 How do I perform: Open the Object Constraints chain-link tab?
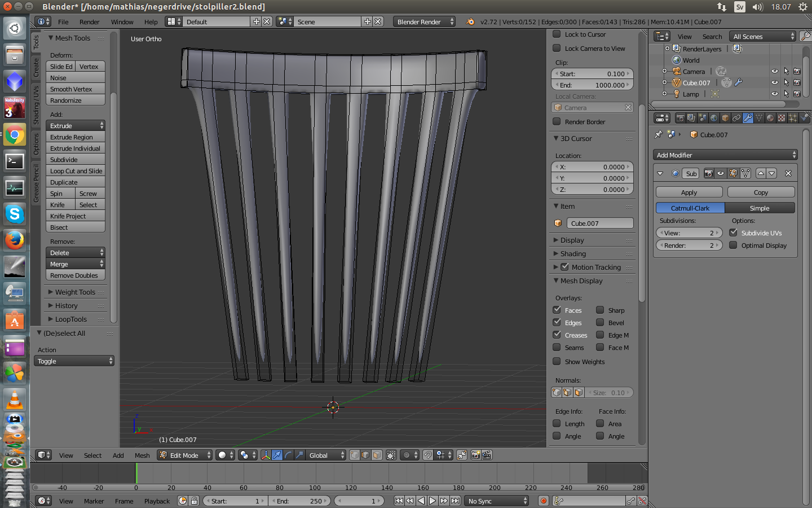click(736, 118)
